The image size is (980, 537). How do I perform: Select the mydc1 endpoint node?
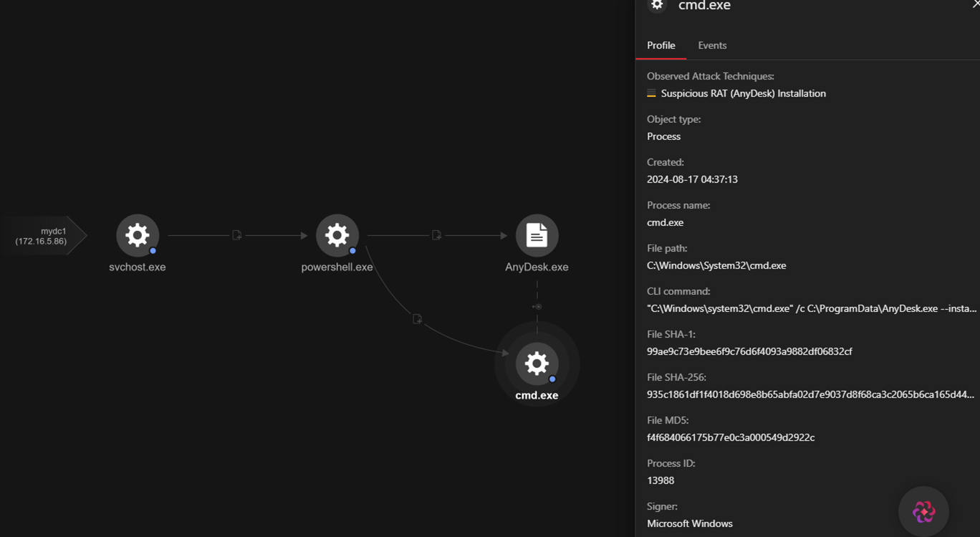[44, 236]
